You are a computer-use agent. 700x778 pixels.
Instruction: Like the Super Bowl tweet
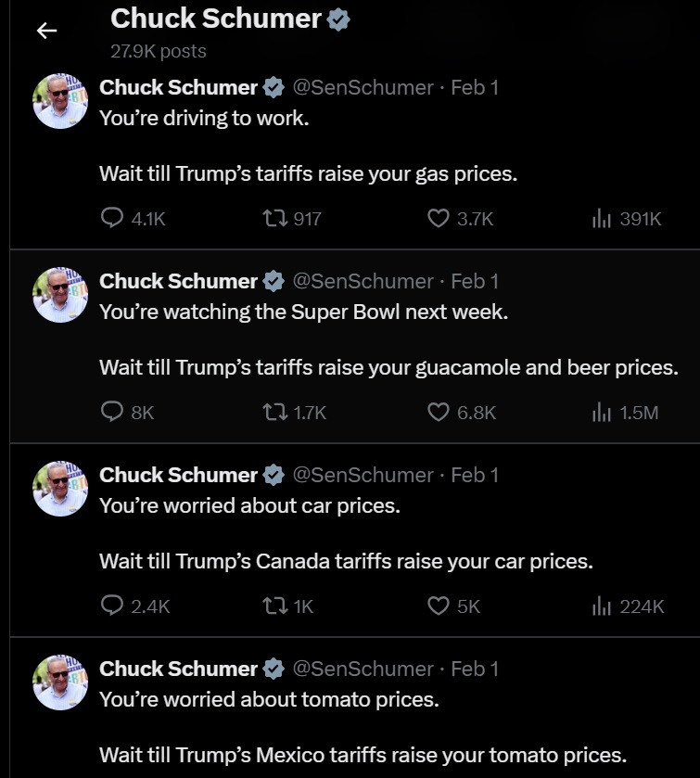[439, 413]
